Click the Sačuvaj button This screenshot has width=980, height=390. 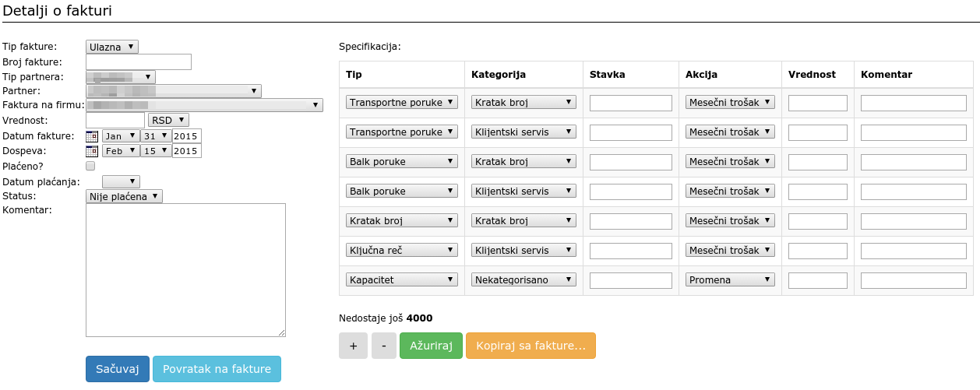tap(118, 369)
